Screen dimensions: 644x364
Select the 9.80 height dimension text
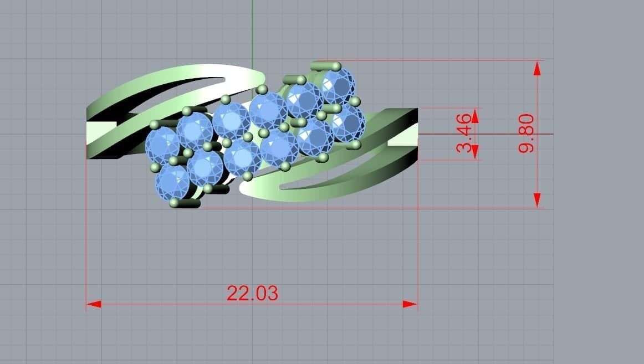(x=526, y=134)
